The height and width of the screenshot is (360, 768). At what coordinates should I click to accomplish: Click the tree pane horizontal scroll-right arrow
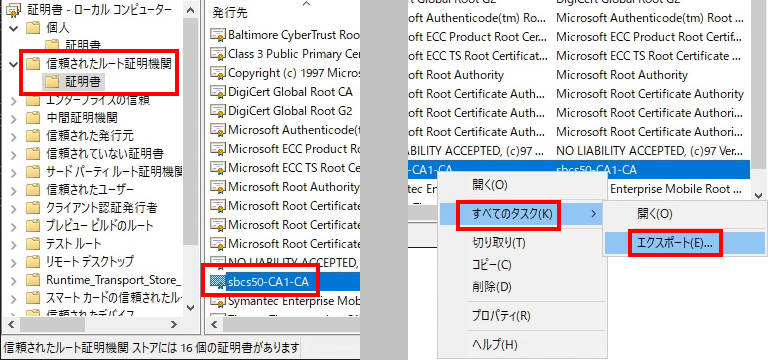tap(174, 324)
